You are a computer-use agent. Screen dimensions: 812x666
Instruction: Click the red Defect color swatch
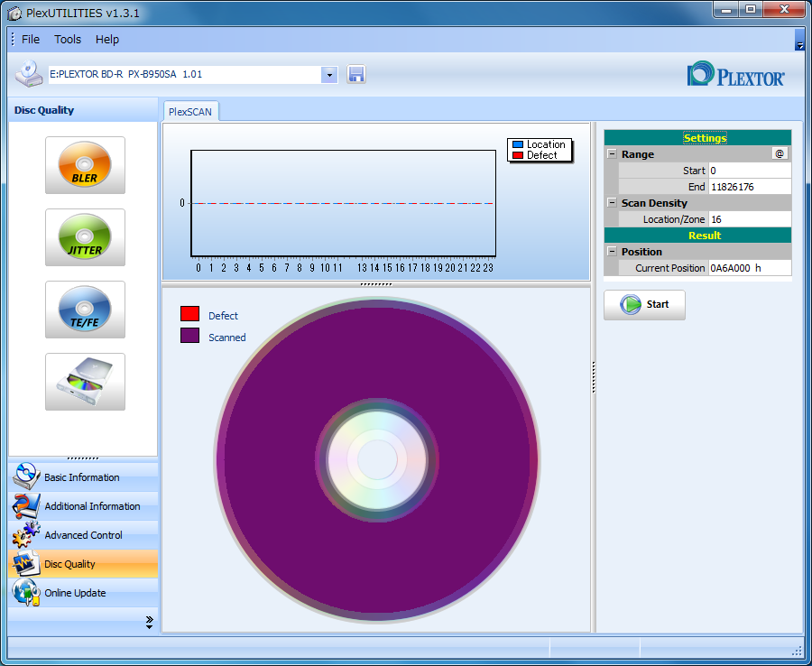point(189,313)
